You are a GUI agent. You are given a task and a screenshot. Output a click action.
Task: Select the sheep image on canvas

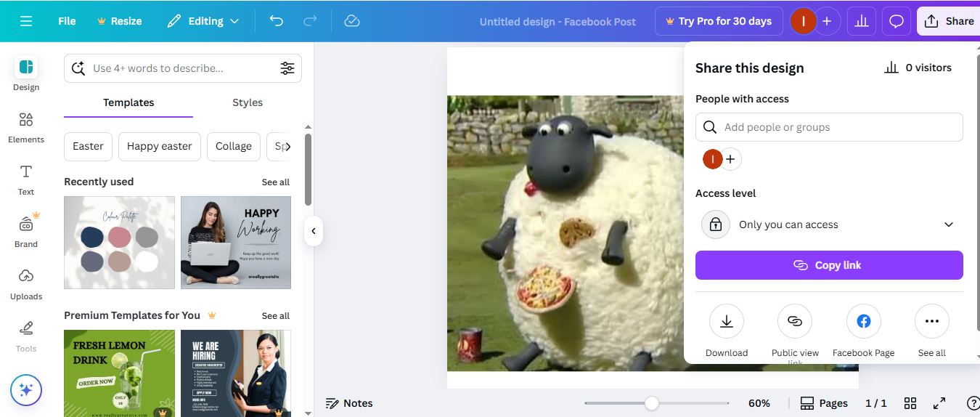(x=565, y=232)
